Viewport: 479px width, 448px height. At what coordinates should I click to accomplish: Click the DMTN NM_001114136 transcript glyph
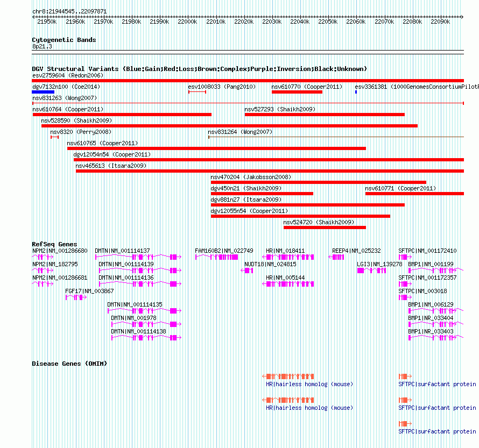coord(140,284)
